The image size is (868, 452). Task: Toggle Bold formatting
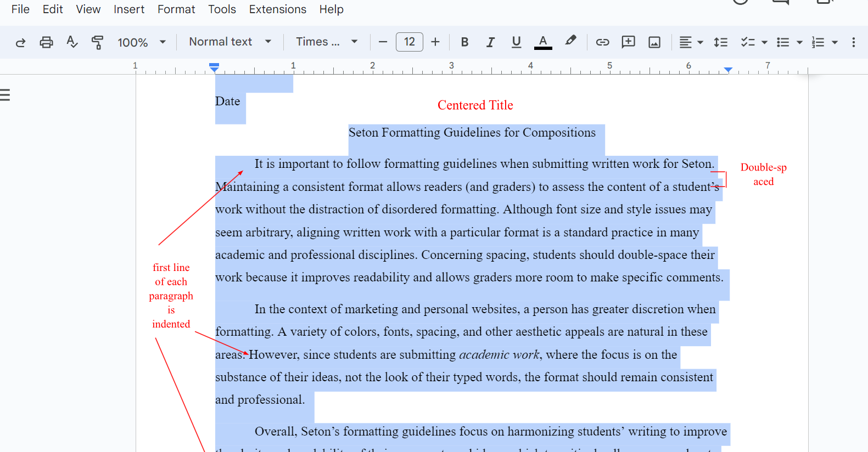pos(464,42)
